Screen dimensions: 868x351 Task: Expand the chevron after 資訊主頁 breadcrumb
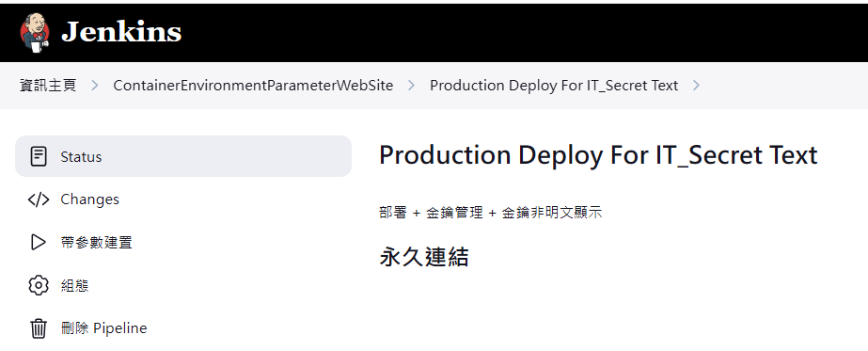click(x=95, y=86)
